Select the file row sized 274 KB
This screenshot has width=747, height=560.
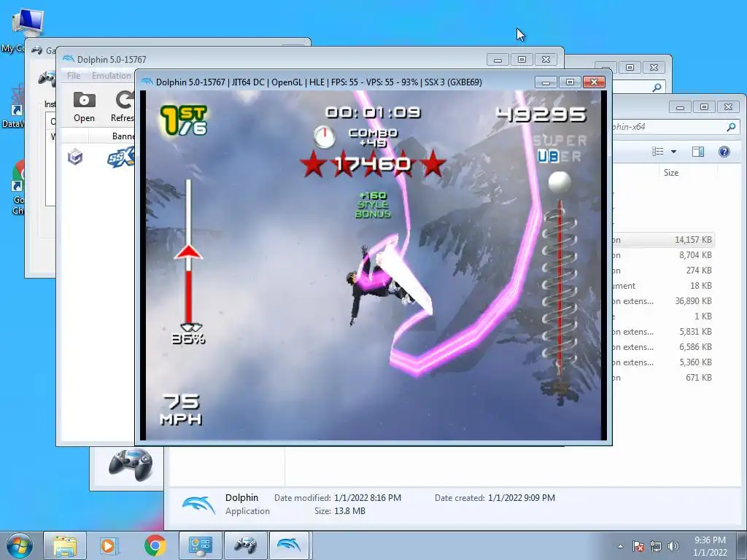(x=664, y=271)
